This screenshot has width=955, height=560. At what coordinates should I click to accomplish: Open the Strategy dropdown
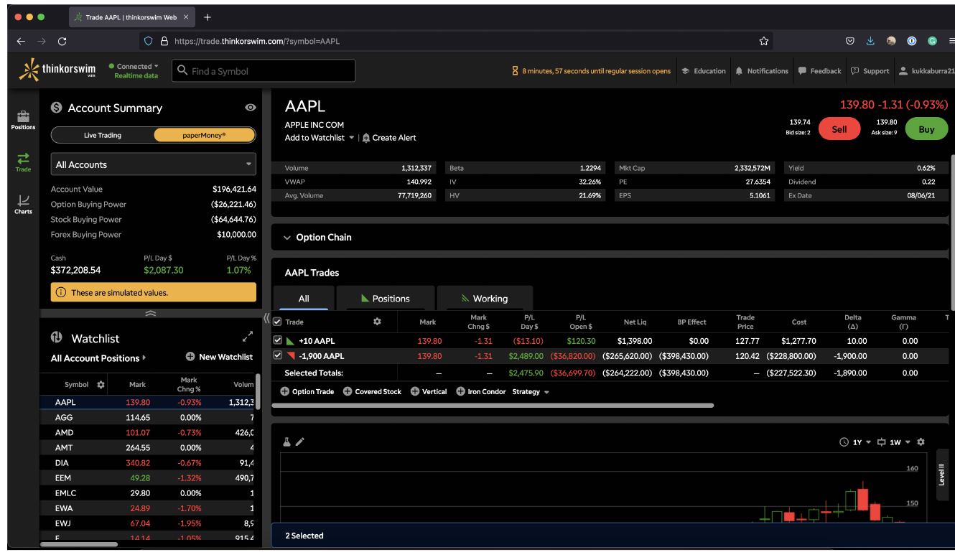coord(531,392)
